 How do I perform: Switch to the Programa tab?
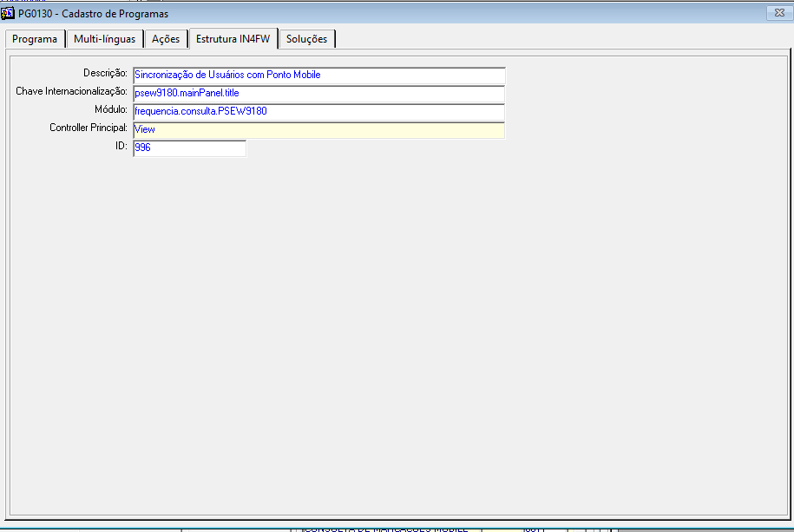(x=35, y=39)
